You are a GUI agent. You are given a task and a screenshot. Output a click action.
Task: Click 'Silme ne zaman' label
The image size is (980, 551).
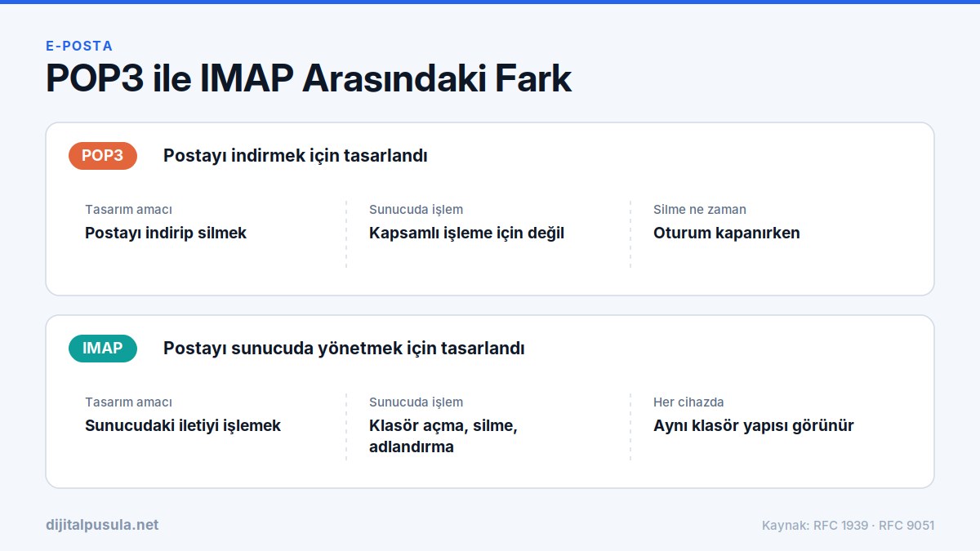700,210
